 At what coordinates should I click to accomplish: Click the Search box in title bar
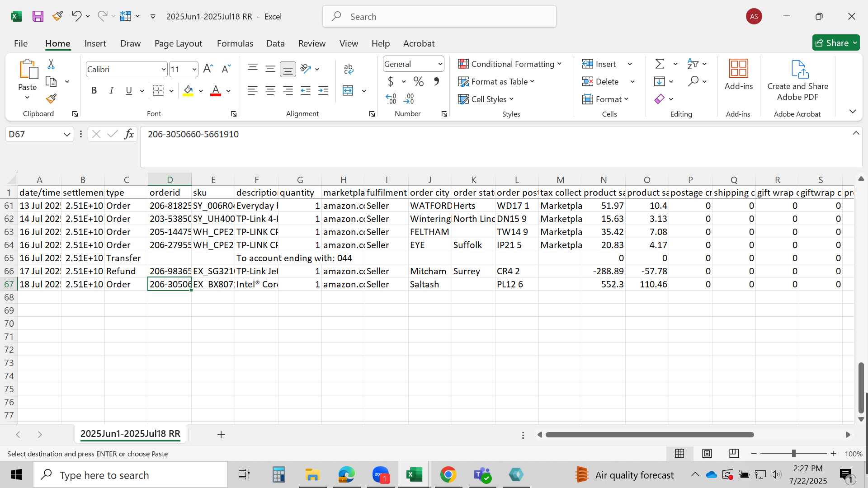[439, 16]
